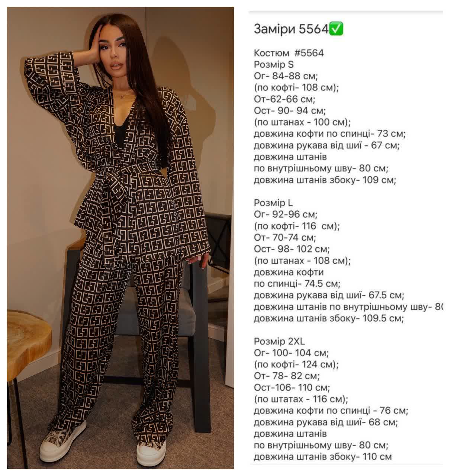Click the line От-62-66 см
This screenshot has width=476, height=476.
284,99
